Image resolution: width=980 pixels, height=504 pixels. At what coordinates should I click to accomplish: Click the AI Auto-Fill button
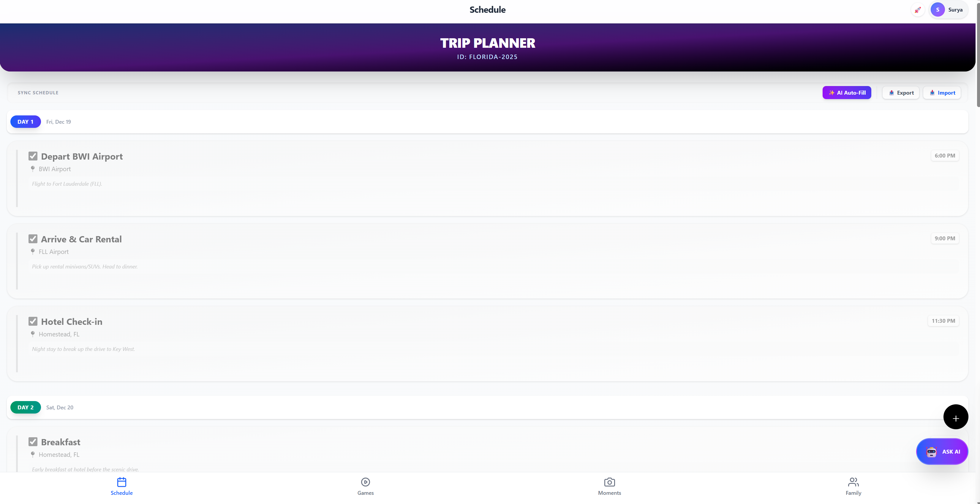tap(846, 92)
